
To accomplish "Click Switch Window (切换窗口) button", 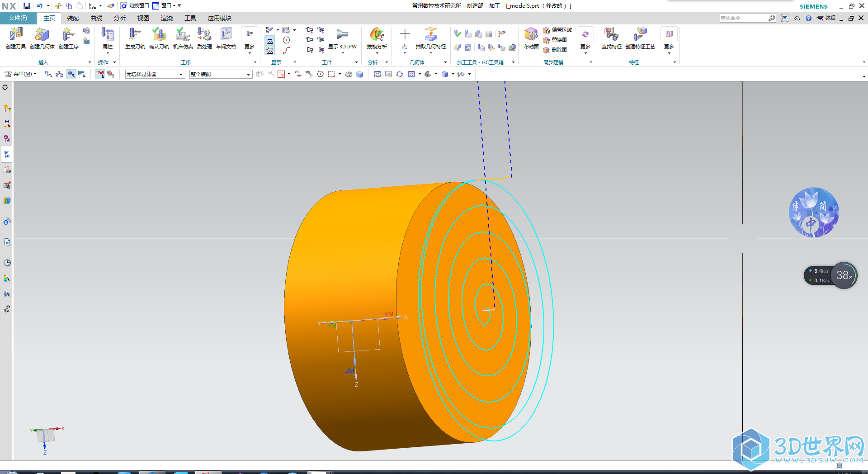I will [x=135, y=6].
